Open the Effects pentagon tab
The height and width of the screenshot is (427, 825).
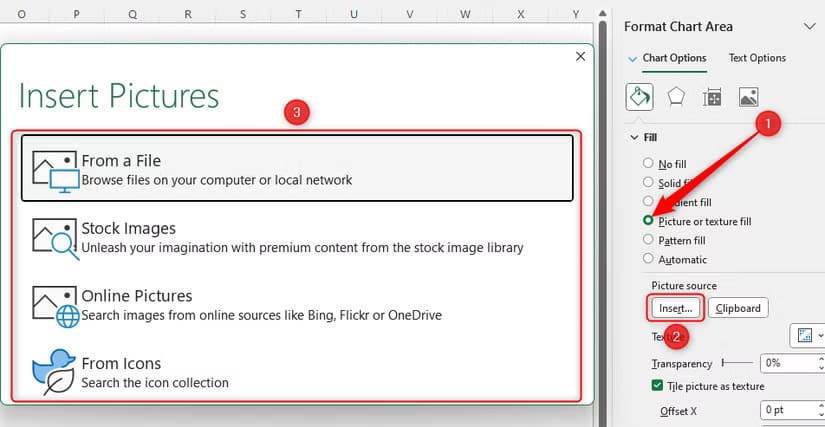676,97
